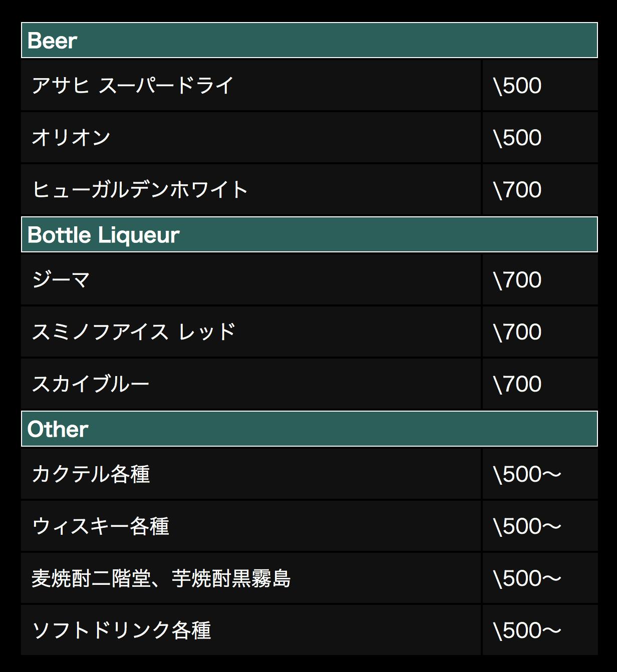Click the ヒューガルデンホワイト item
The width and height of the screenshot is (617, 672).
point(140,190)
